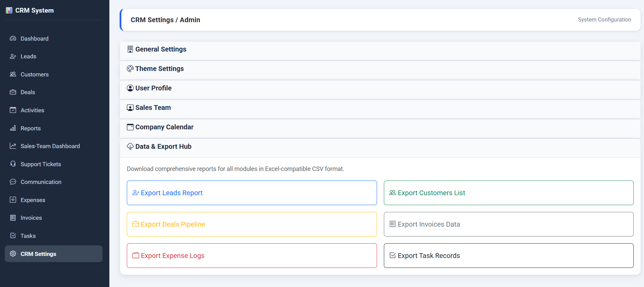Click the General Settings building icon
644x287 pixels.
click(130, 49)
